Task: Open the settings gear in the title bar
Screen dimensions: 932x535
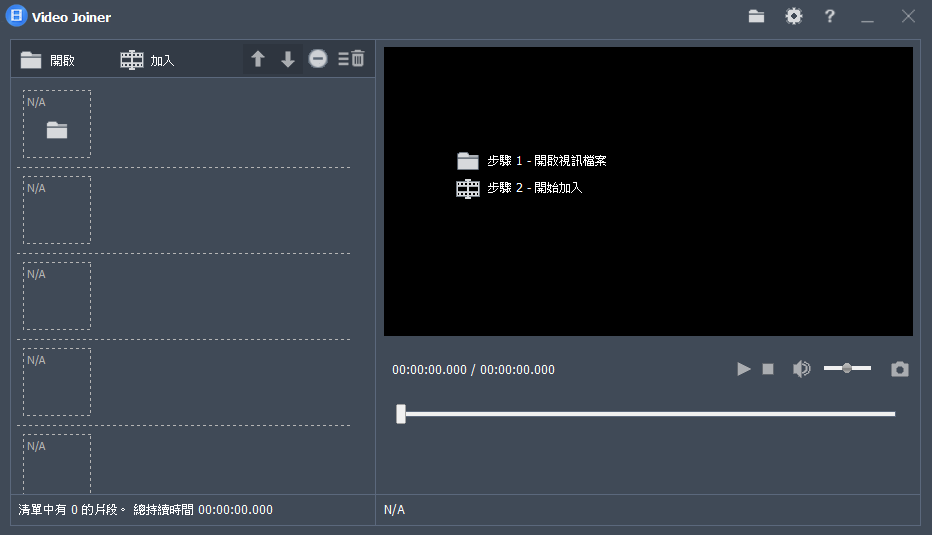Action: 794,16
